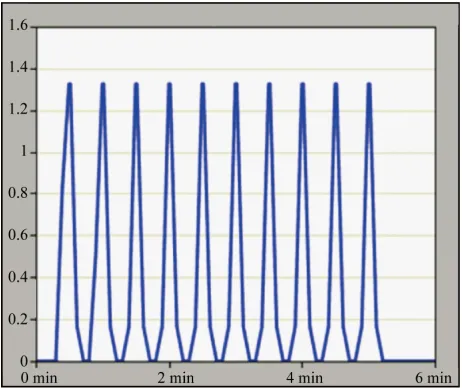Click the 1.4 y-axis label

18,68
